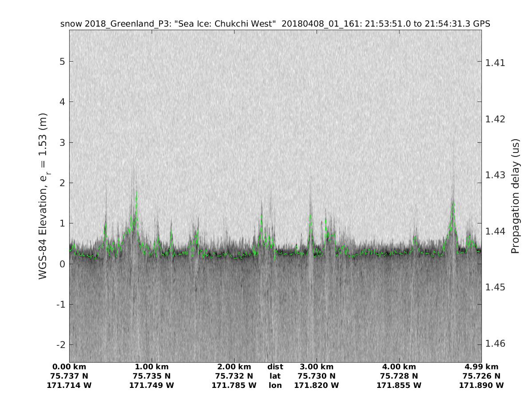
Task: Click the "2.00 km" distance label
Action: point(234,367)
